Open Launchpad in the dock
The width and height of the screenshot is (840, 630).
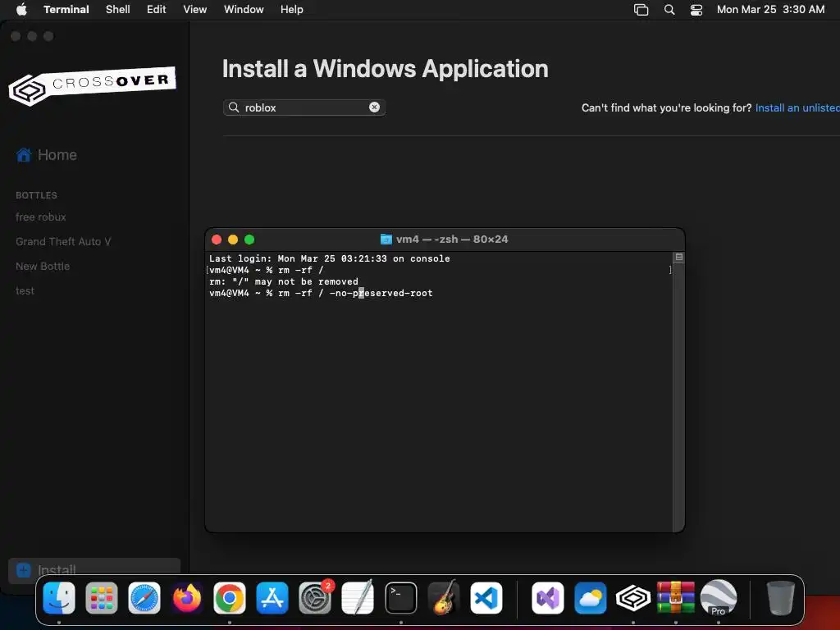point(101,598)
